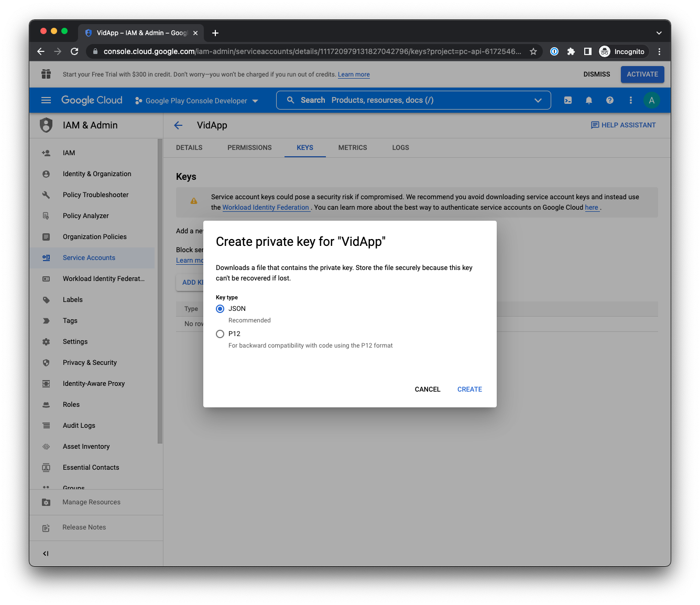This screenshot has height=605, width=700.
Task: Follow the 'here' link in the warning
Action: pyautogui.click(x=592, y=208)
